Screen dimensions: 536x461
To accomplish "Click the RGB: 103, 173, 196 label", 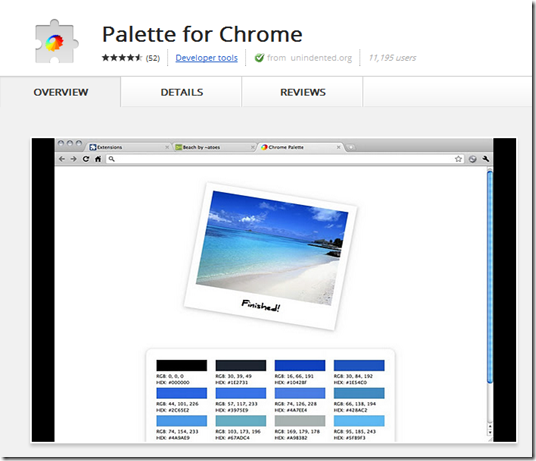I will pyautogui.click(x=238, y=431).
